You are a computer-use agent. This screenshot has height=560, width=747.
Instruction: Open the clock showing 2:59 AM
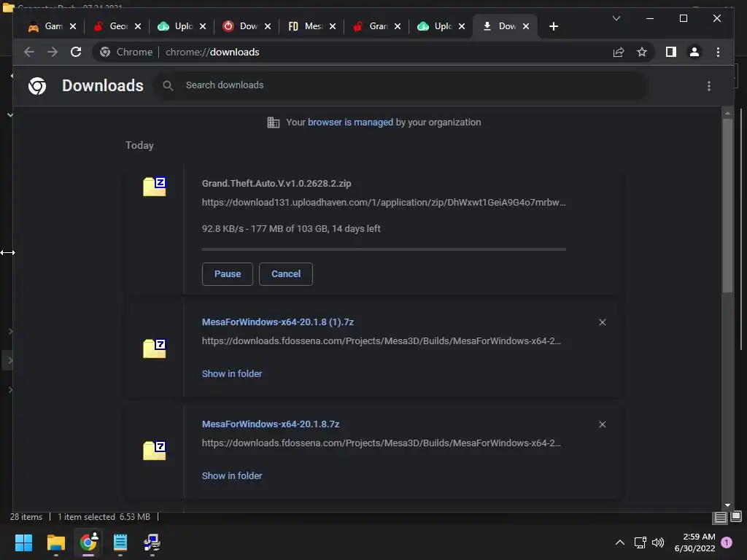[x=694, y=542]
